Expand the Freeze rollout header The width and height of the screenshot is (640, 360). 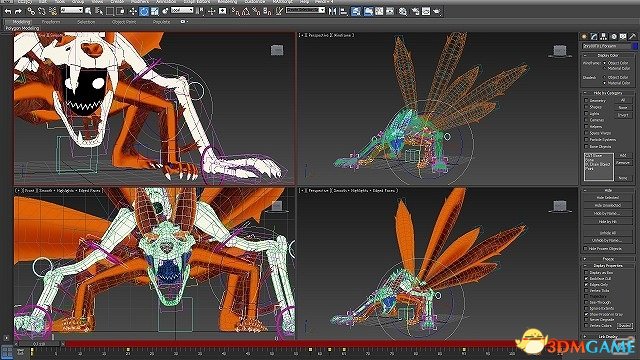(x=607, y=259)
